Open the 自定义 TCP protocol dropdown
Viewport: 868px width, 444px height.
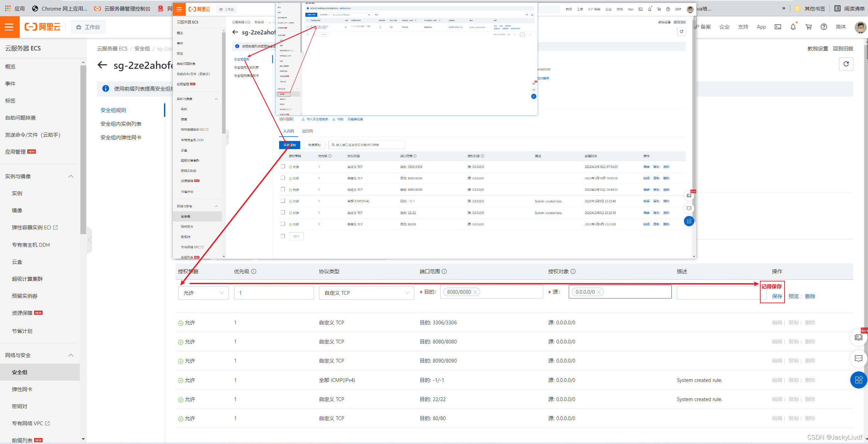click(x=366, y=293)
